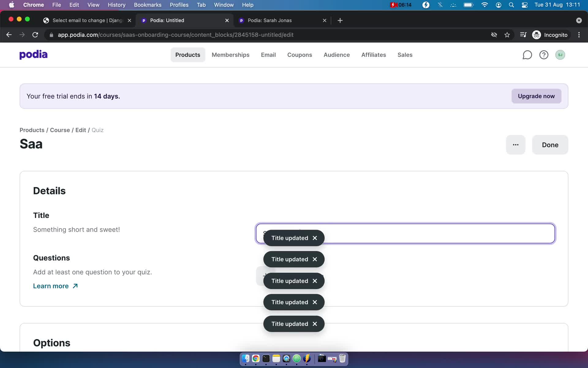This screenshot has width=588, height=368.
Task: Navigate to Course breadcrumb link
Action: (x=59, y=130)
